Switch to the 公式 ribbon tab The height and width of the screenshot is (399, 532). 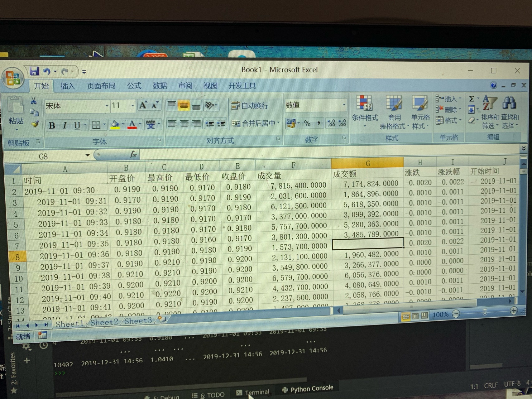pyautogui.click(x=134, y=85)
